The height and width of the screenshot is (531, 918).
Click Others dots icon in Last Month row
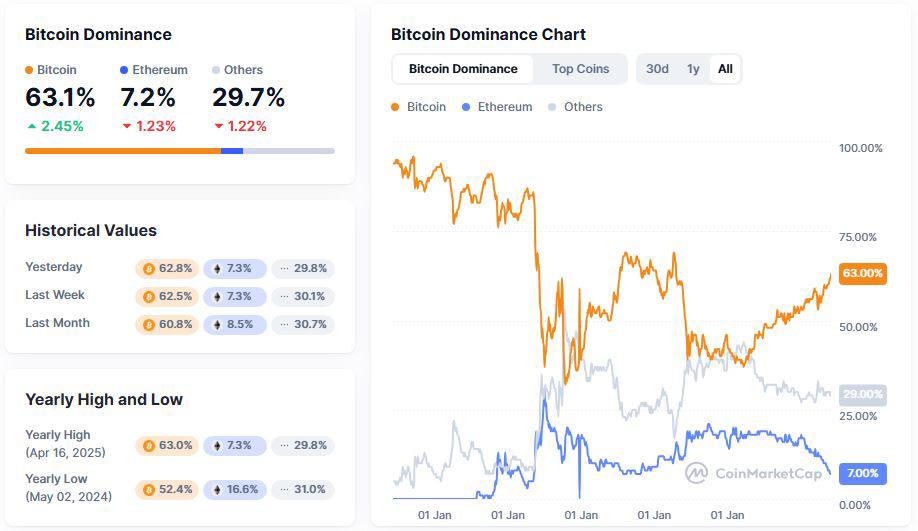click(x=284, y=324)
